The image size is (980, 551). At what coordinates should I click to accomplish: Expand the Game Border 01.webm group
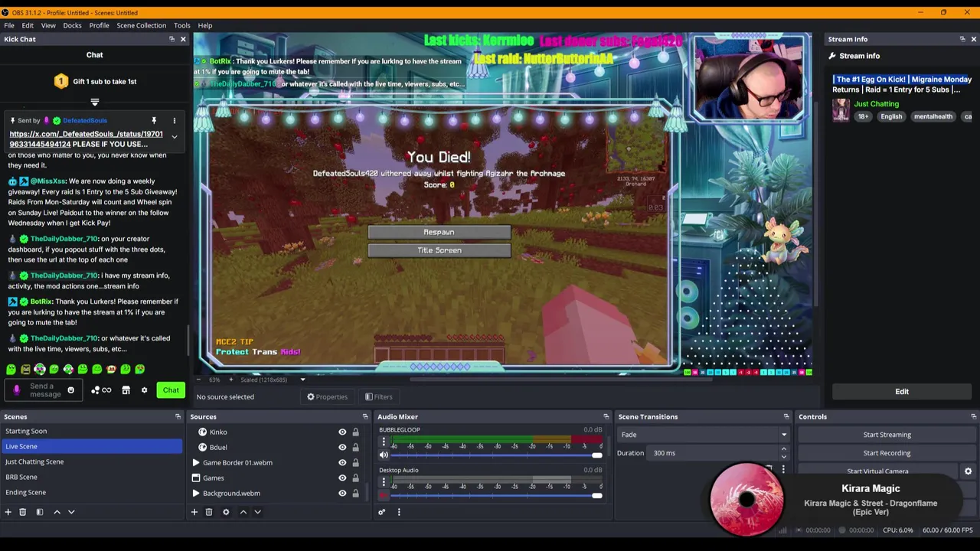point(196,463)
